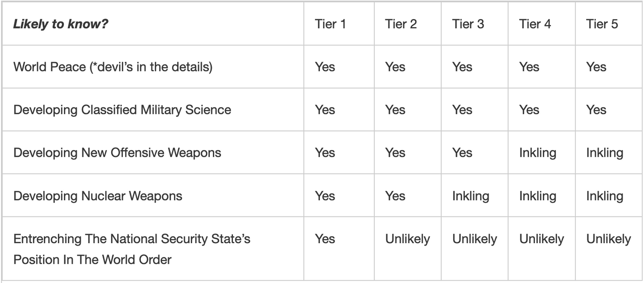Viewport: 644px width, 283px height.
Task: Select the Tier 1 column header
Action: tap(330, 24)
